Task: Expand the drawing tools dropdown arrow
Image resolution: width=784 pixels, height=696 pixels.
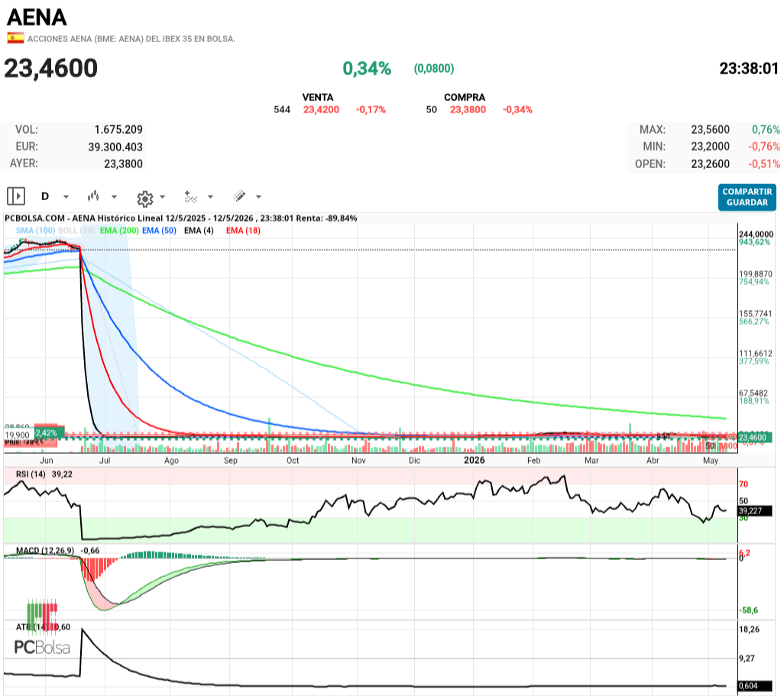Action: coord(258,197)
